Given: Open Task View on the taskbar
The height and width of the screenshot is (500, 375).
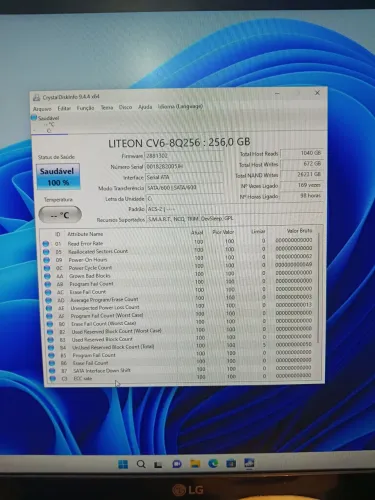Looking at the screenshot, I should tap(159, 464).
